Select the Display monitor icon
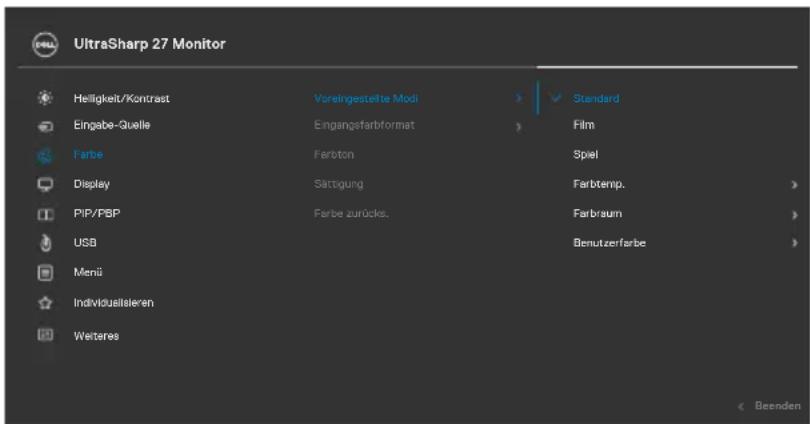Viewport: 810px width, 424px height. click(x=45, y=184)
